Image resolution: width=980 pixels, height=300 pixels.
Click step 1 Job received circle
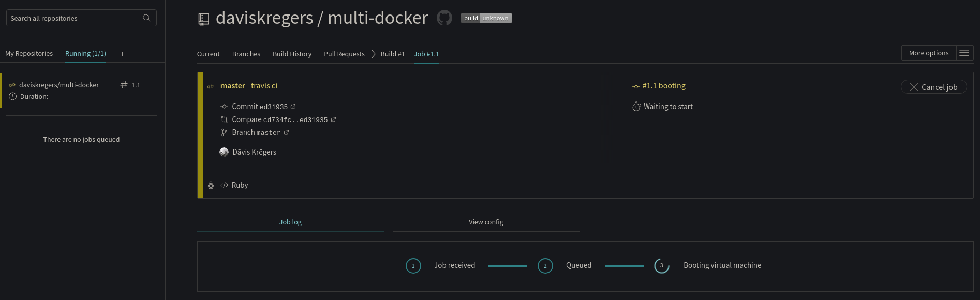(x=413, y=266)
